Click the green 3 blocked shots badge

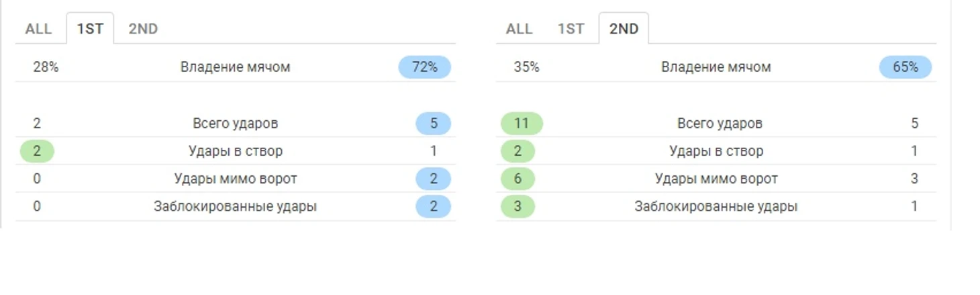(518, 206)
